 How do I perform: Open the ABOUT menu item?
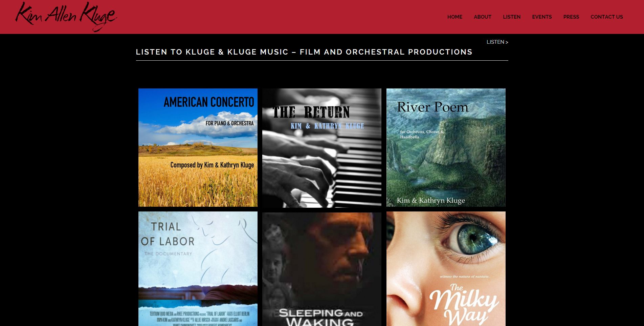[483, 17]
